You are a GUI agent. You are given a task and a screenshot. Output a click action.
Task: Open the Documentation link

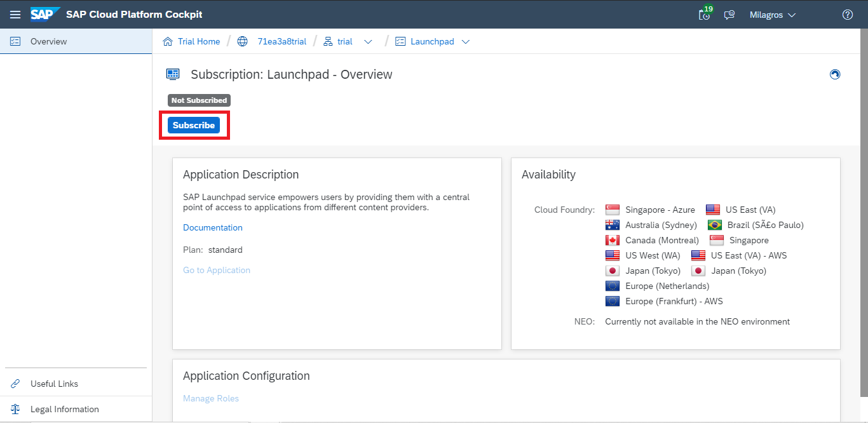pyautogui.click(x=212, y=227)
